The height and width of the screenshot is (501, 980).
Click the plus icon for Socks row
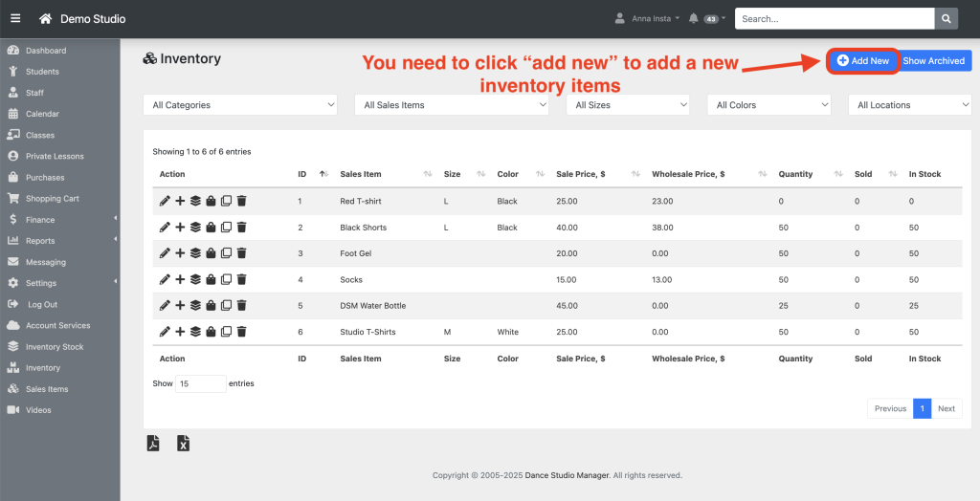click(180, 280)
